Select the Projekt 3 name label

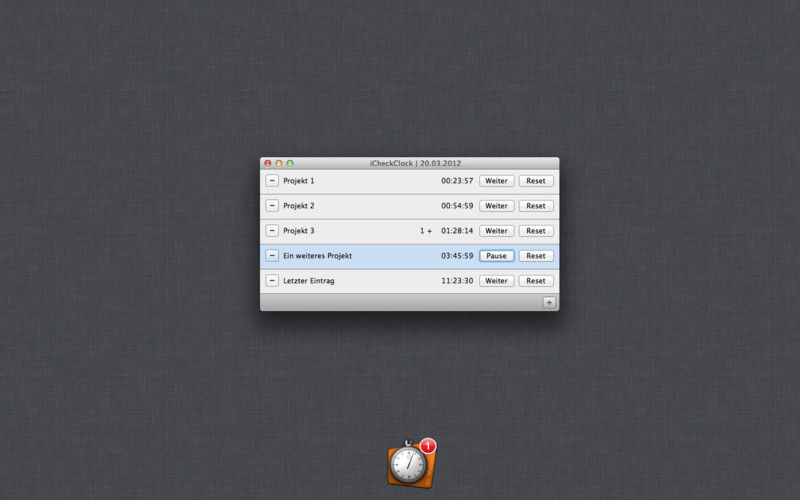pos(299,231)
